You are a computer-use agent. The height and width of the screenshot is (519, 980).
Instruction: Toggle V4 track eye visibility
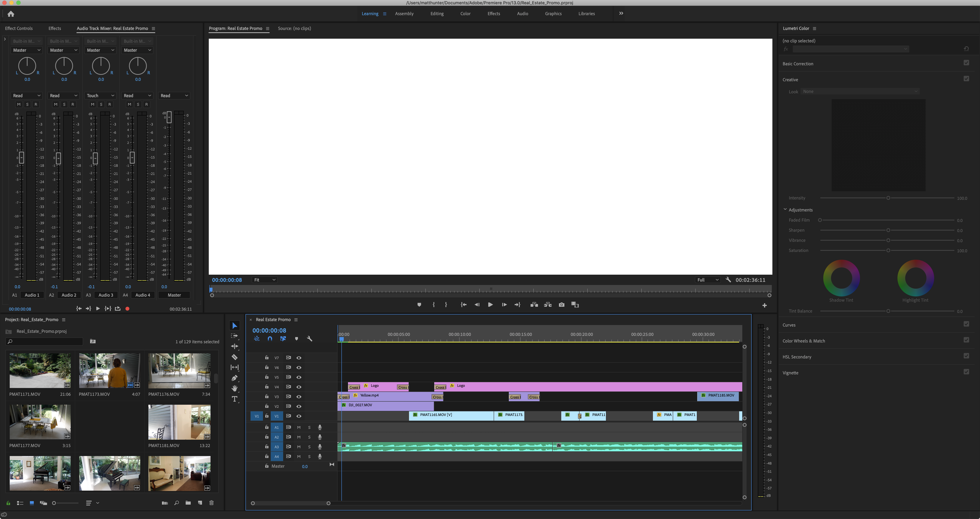coord(299,387)
